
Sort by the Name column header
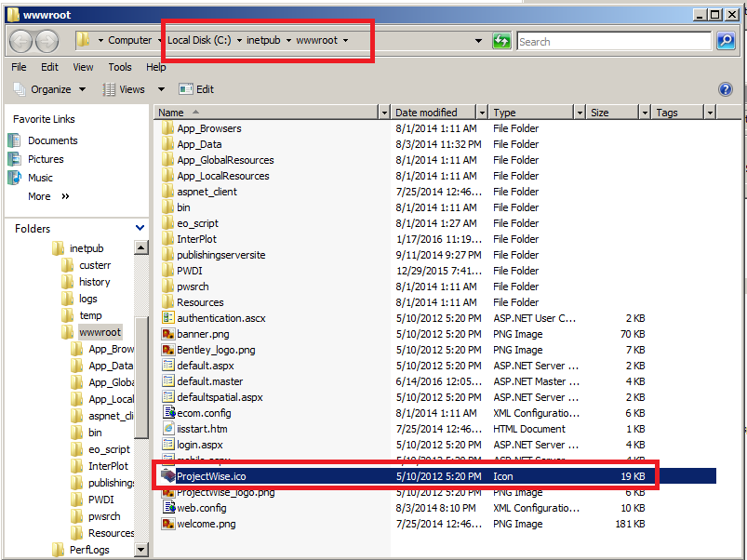(266, 113)
